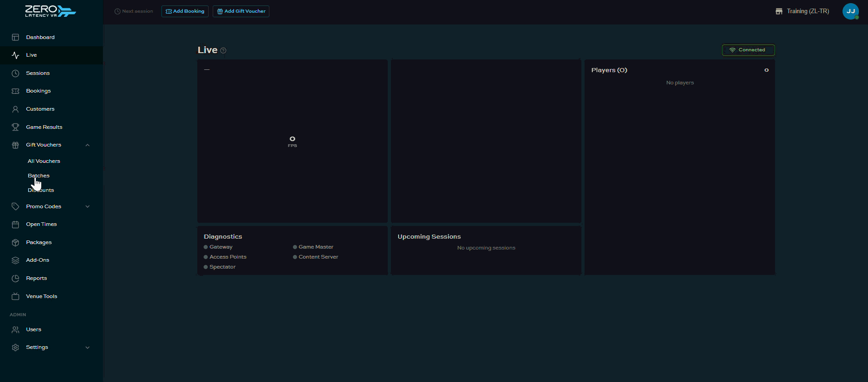Select Discounts under Gift Vouchers

click(41, 190)
